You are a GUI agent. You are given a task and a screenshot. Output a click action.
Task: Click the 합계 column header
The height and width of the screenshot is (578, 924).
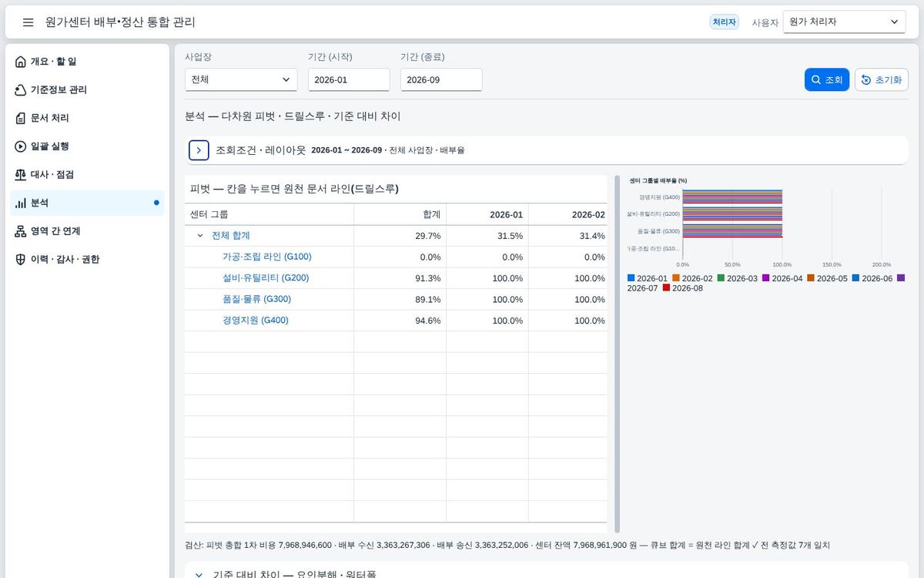click(x=400, y=214)
